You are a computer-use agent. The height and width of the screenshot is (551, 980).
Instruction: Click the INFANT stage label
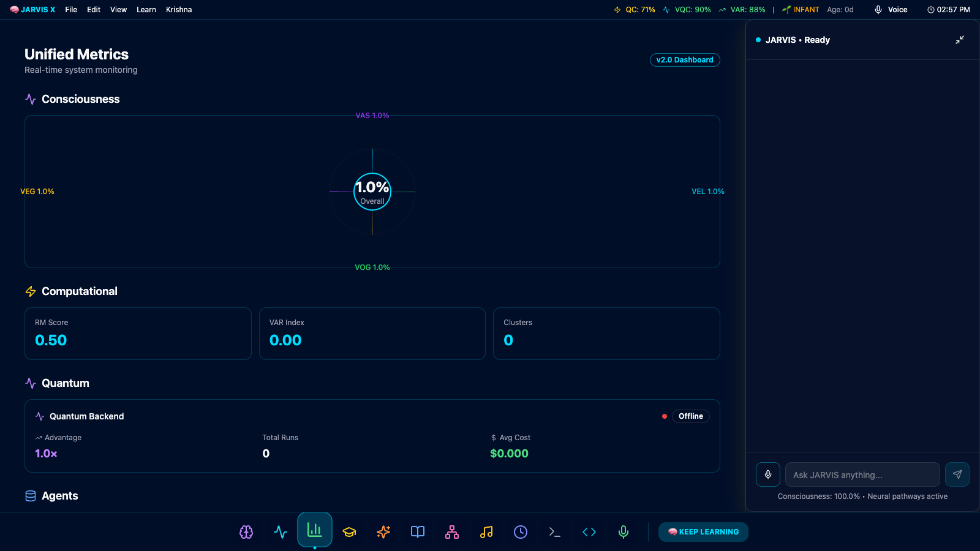tap(801, 10)
